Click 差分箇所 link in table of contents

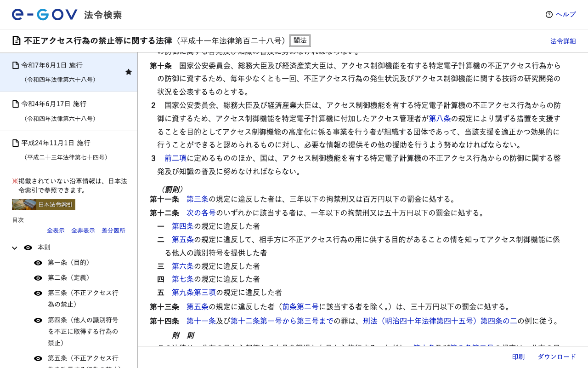coord(113,230)
